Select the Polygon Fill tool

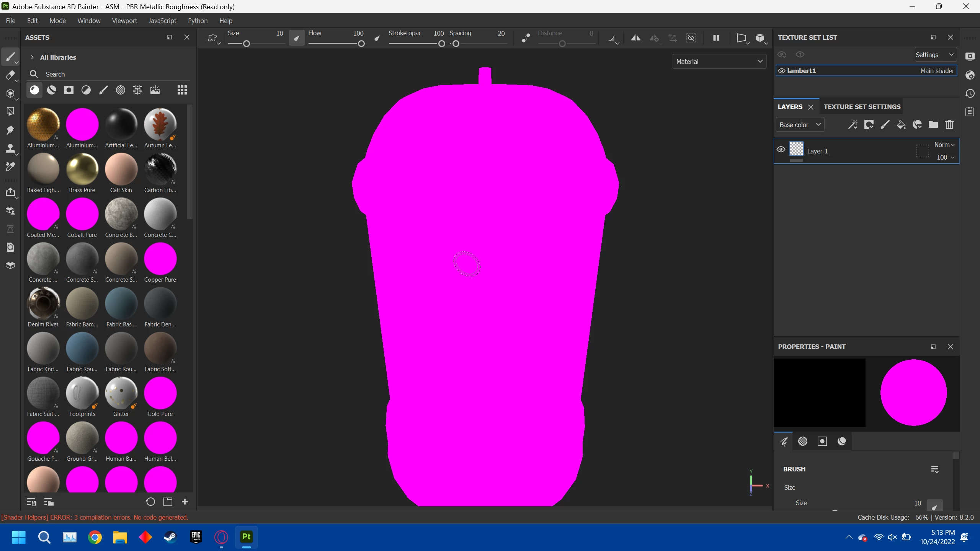(x=10, y=111)
